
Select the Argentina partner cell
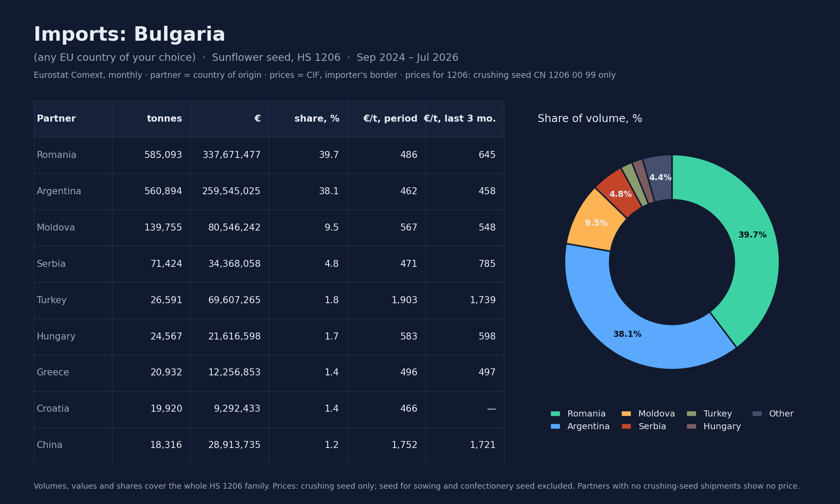pyautogui.click(x=73, y=192)
